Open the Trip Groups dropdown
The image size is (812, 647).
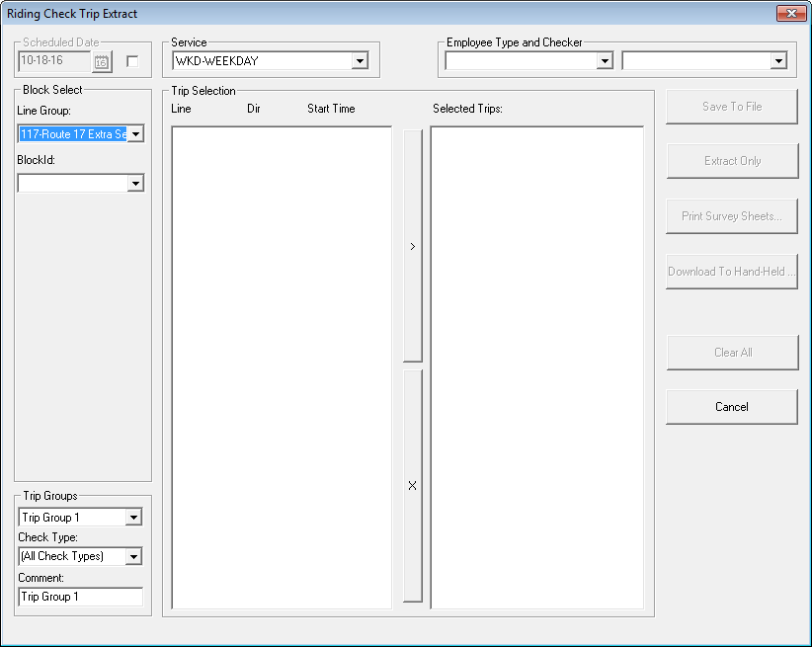coord(134,517)
